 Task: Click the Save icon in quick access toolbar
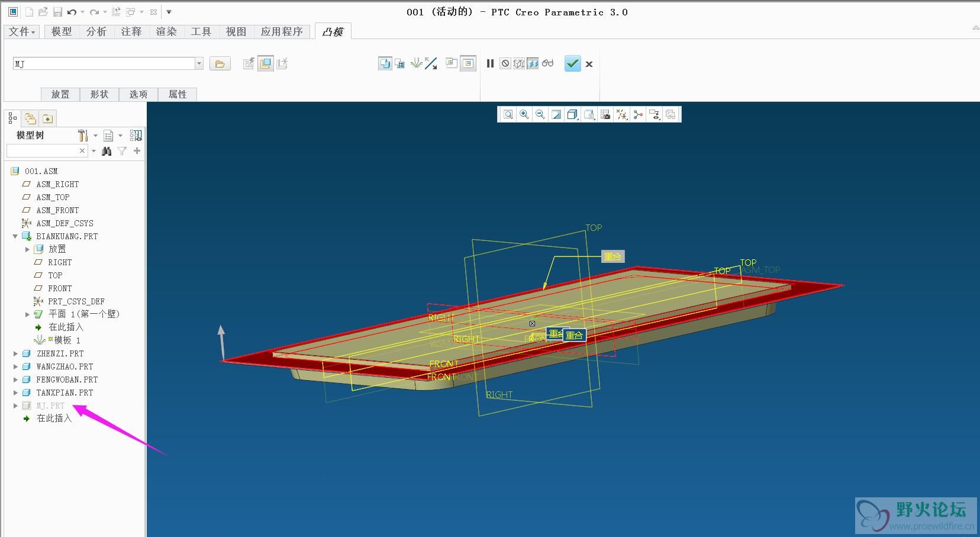tap(57, 12)
